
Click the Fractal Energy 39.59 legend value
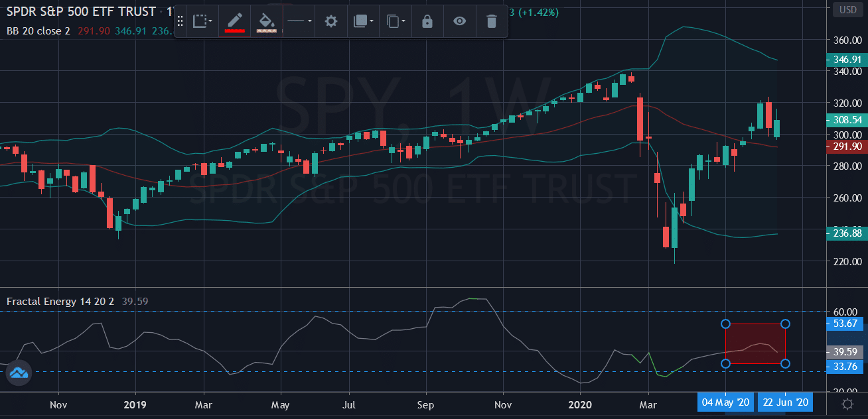135,301
